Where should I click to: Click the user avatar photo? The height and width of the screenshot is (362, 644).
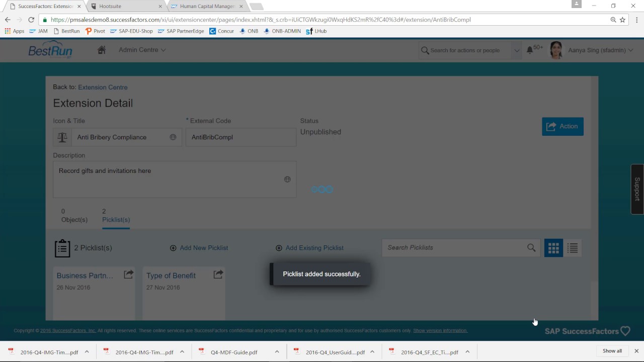pos(556,50)
